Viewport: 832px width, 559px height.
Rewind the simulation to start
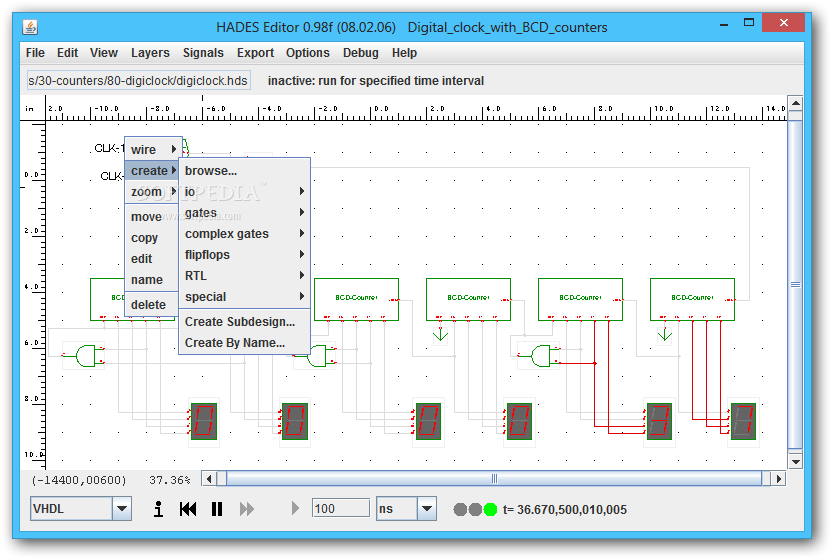(x=188, y=509)
